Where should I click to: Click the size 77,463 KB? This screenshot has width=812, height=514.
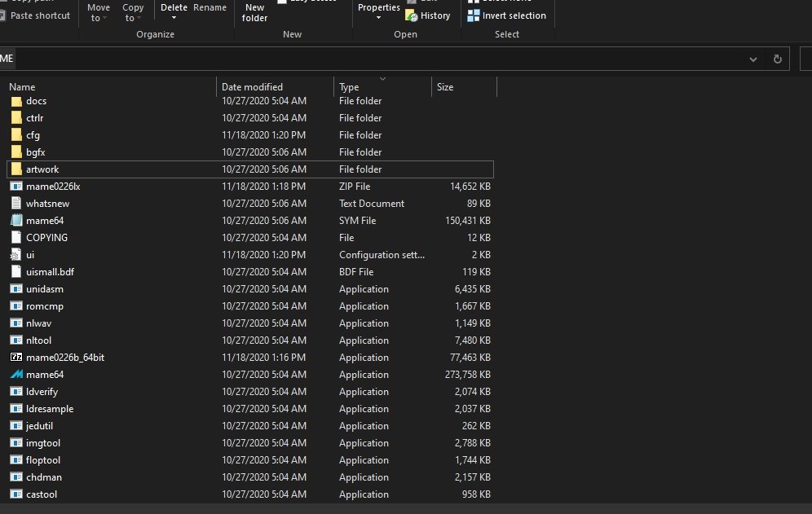(470, 357)
